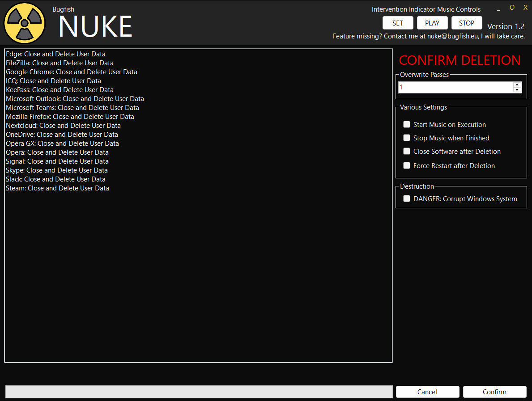This screenshot has width=532, height=401.
Task: Select the Slack: Close and Delete row
Action: [x=199, y=179]
